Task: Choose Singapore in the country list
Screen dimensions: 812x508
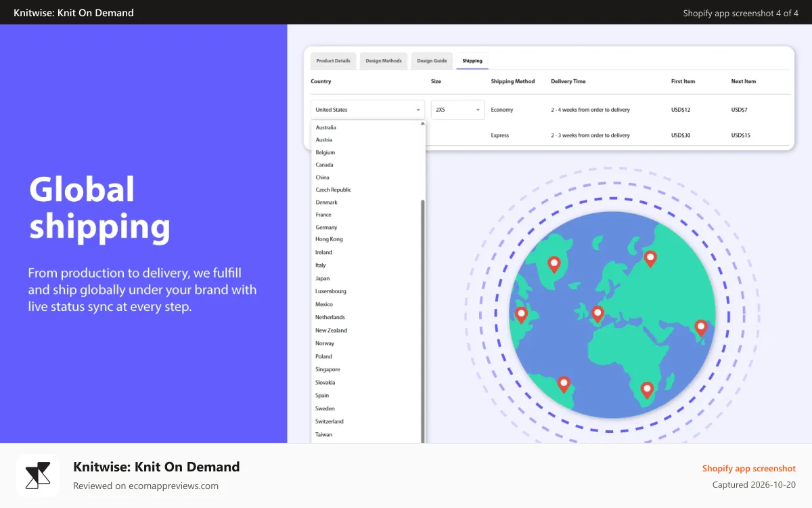Action: point(328,369)
